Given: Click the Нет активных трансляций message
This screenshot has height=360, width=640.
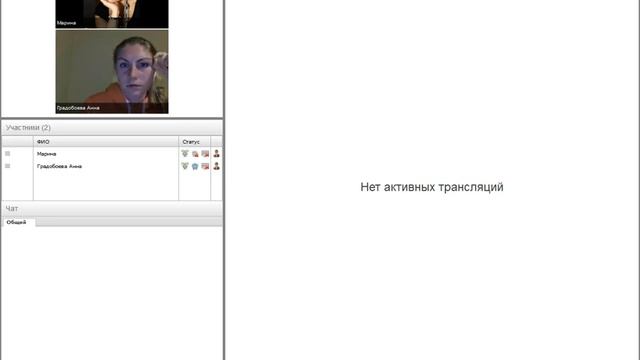Looking at the screenshot, I should pyautogui.click(x=432, y=187).
